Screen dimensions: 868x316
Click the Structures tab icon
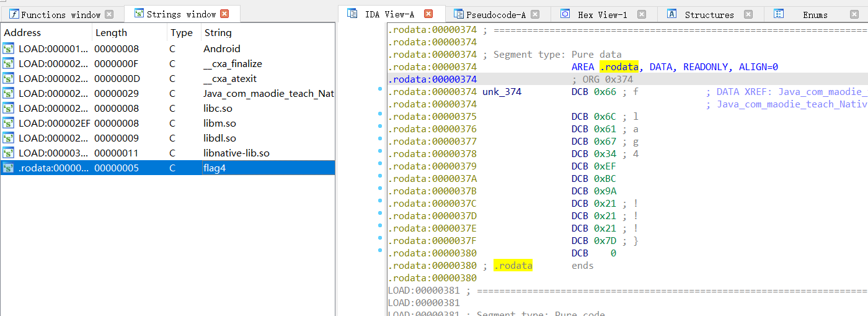pyautogui.click(x=671, y=14)
